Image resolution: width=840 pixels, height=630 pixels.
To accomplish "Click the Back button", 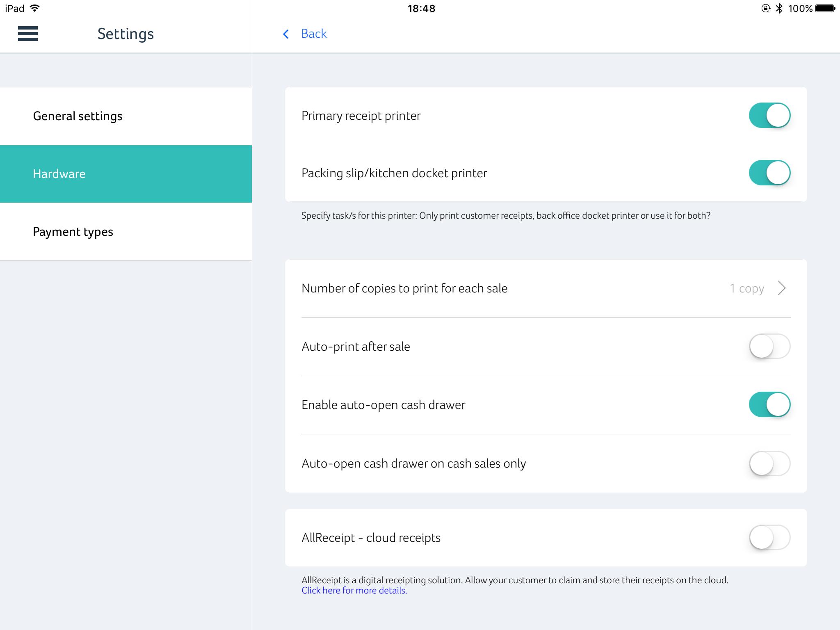I will coord(313,34).
